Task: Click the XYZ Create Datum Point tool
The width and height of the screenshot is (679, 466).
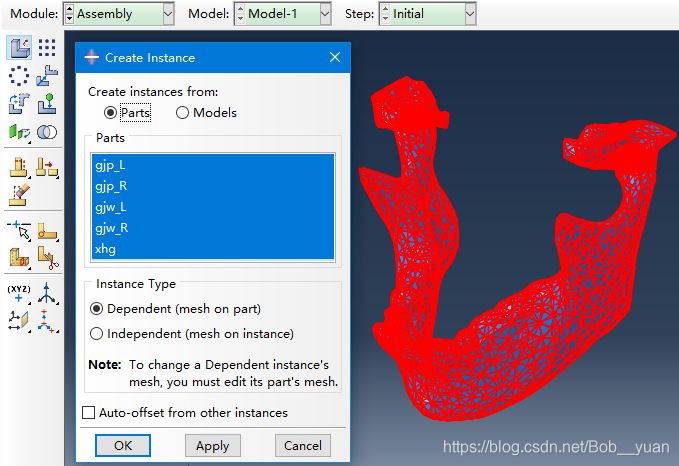Action: (x=20, y=294)
